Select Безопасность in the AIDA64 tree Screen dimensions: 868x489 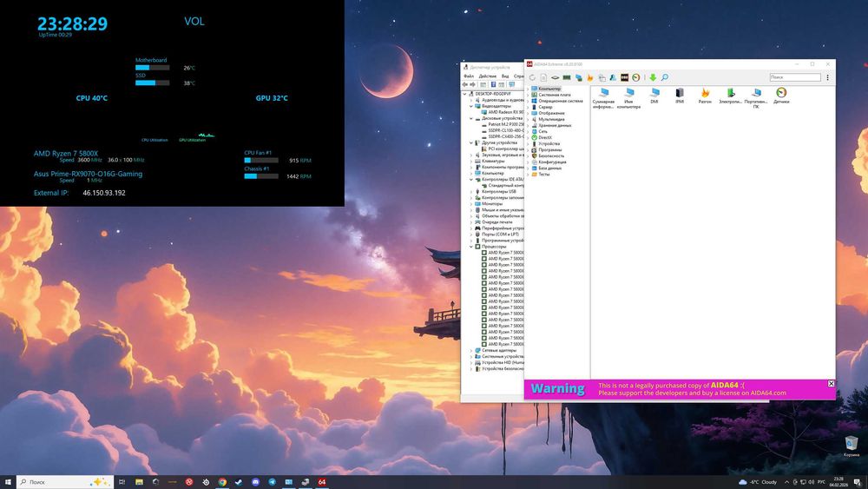551,155
